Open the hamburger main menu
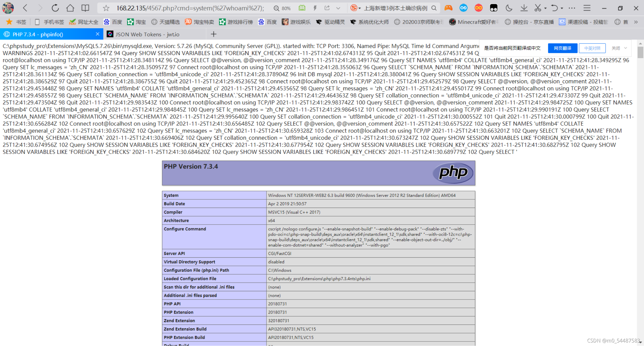The image size is (644, 346). (587, 8)
